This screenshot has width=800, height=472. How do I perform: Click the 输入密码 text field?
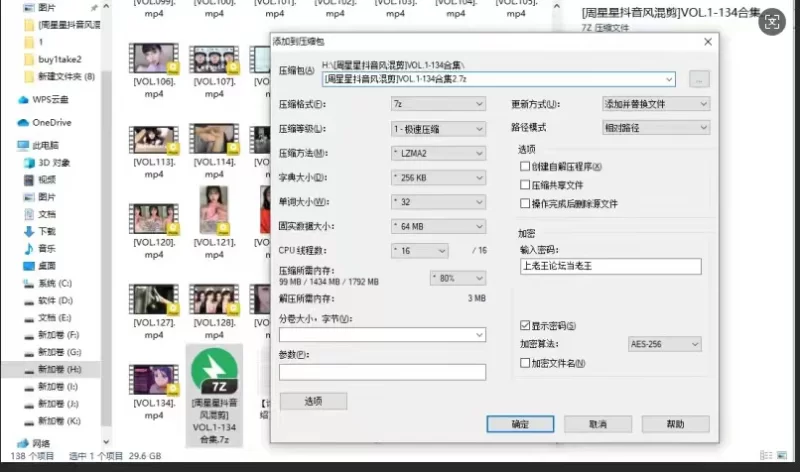click(x=610, y=266)
